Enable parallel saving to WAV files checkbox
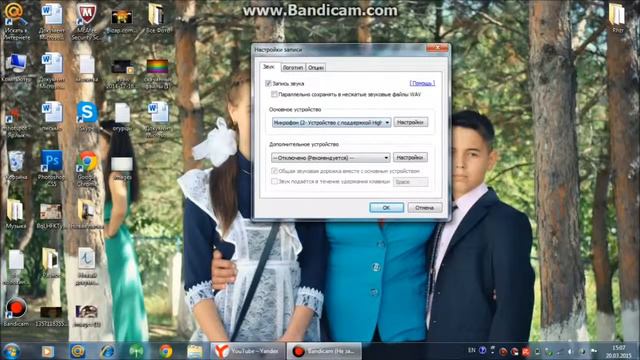The image size is (640, 360). click(274, 94)
